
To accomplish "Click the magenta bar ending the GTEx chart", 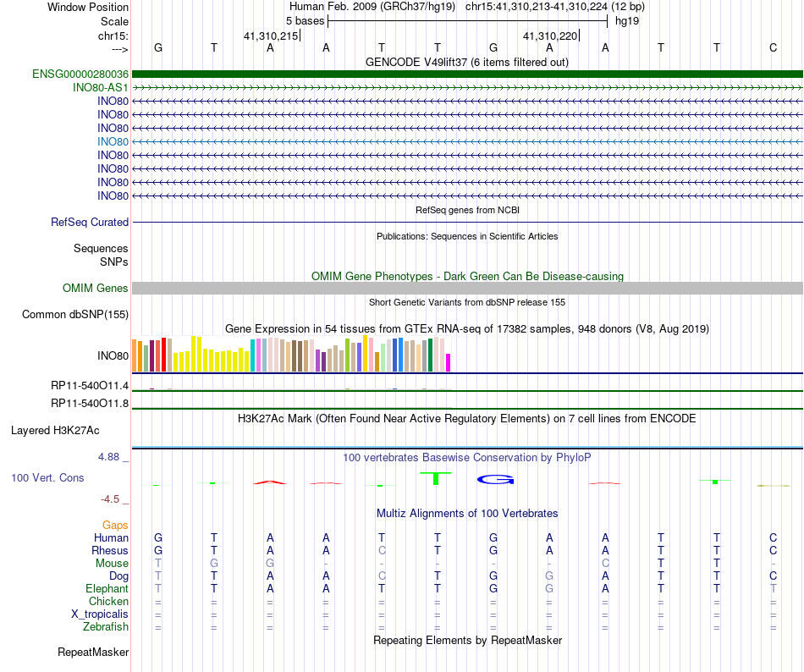I will point(449,362).
